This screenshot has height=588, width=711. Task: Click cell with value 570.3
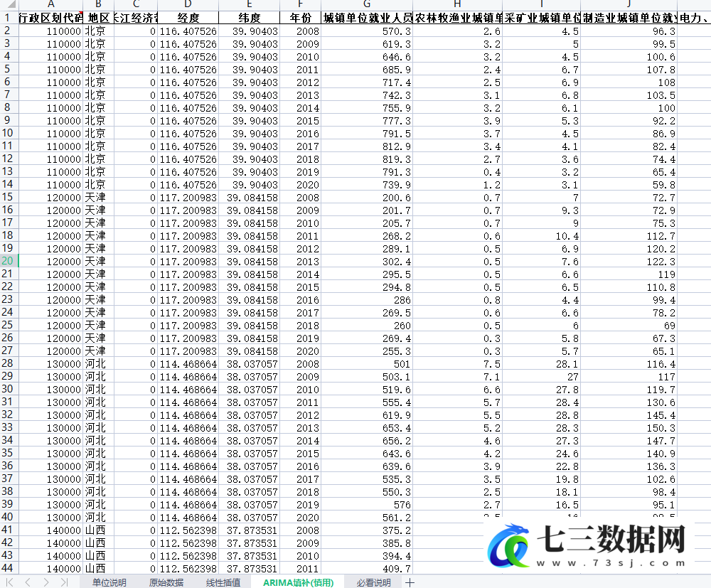367,31
